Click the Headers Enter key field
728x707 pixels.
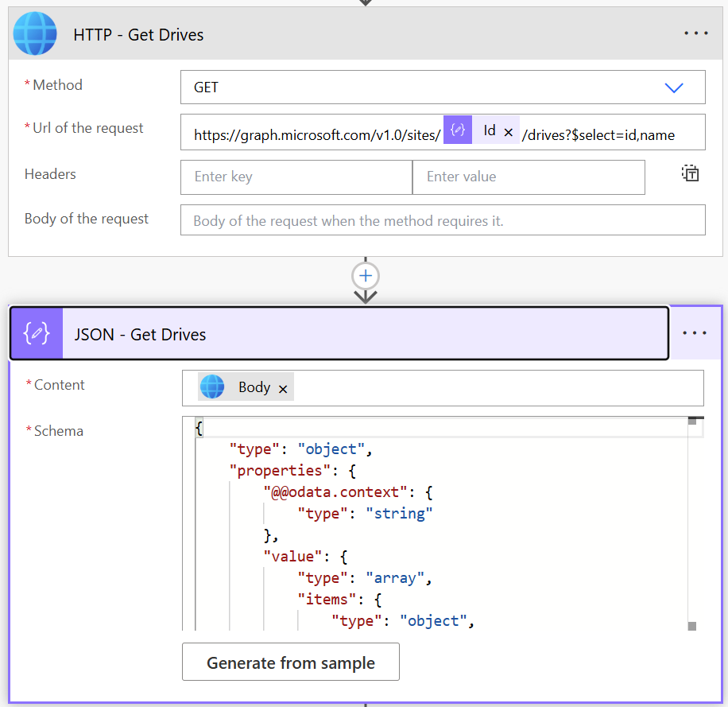[x=296, y=177]
